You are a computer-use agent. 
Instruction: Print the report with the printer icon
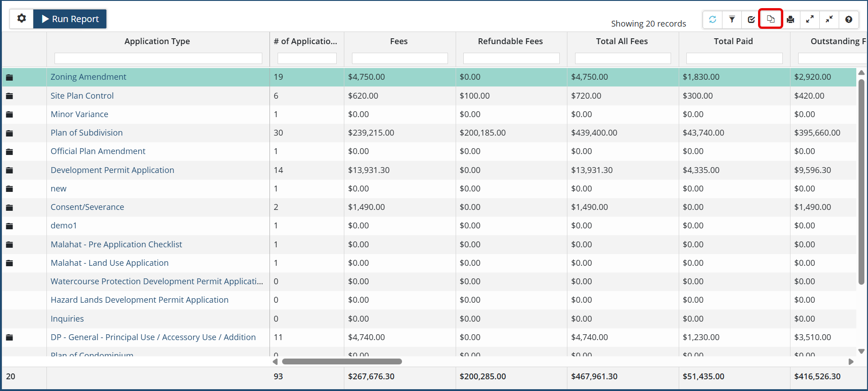790,19
